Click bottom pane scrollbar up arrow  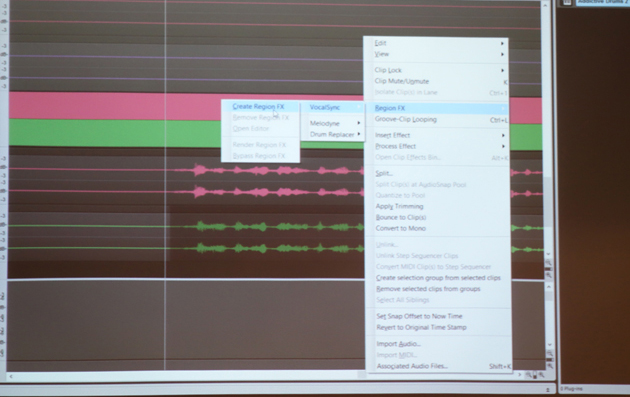click(x=549, y=287)
